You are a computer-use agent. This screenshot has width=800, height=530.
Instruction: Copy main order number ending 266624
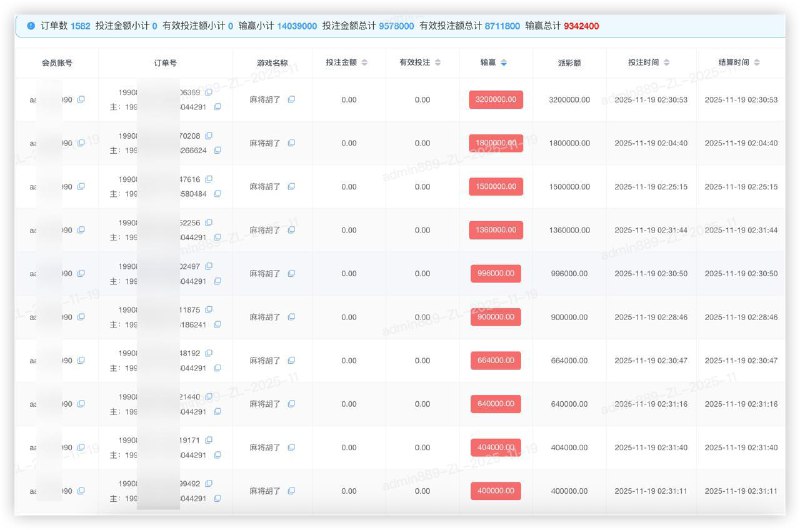pos(217,150)
